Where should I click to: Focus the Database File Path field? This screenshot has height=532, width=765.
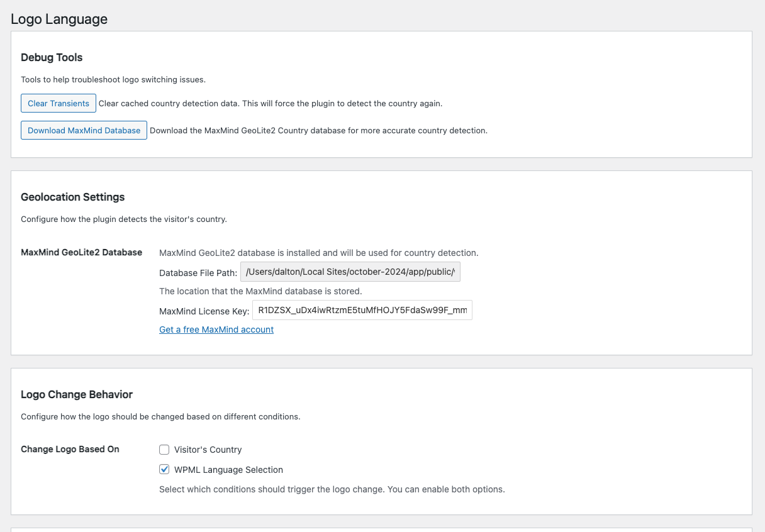tap(350, 272)
